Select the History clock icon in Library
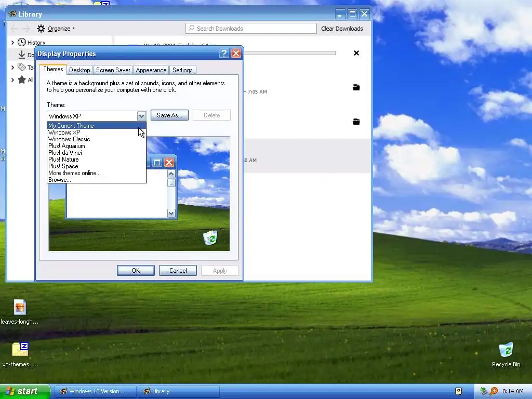This screenshot has width=532, height=399. point(22,42)
